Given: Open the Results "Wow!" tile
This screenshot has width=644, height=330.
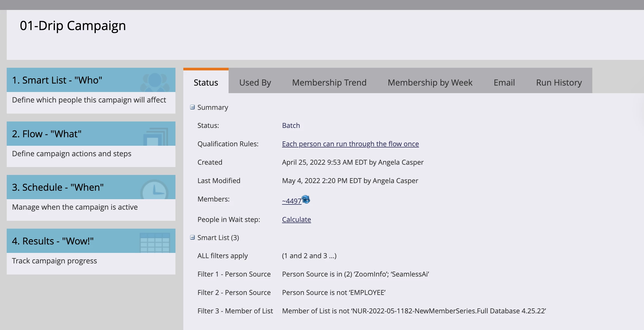Looking at the screenshot, I should point(53,241).
